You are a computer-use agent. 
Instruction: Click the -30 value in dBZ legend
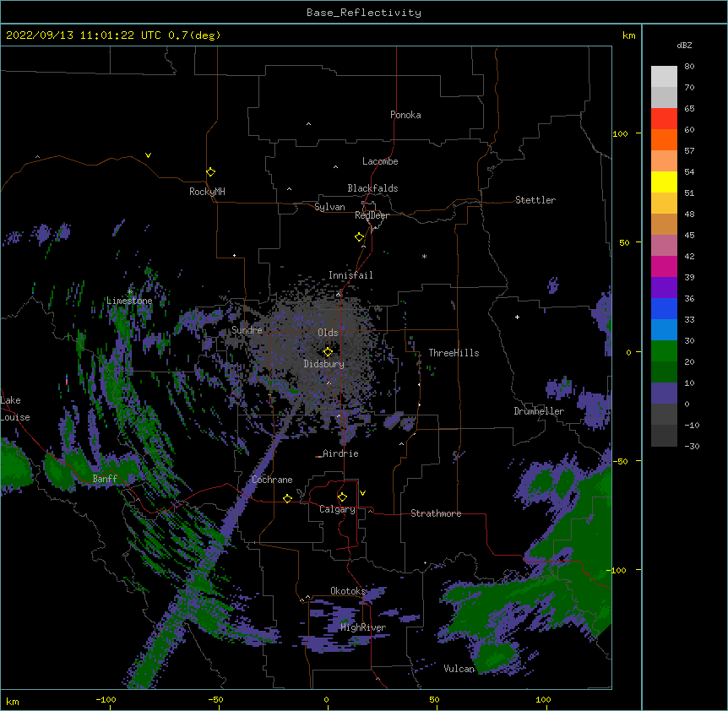coord(692,446)
